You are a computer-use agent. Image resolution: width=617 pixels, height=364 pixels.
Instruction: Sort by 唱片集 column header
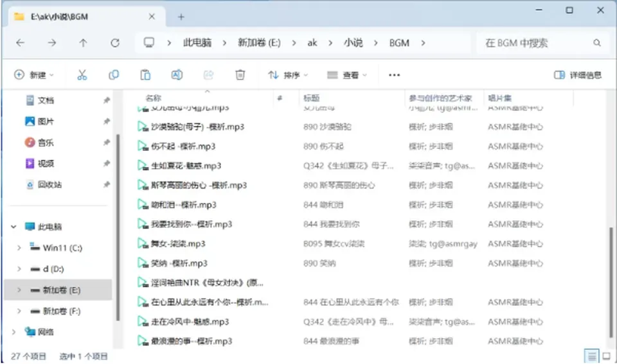tap(500, 98)
